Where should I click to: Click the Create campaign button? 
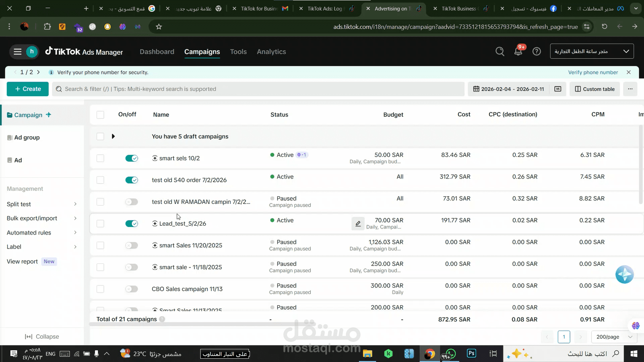coord(28,89)
